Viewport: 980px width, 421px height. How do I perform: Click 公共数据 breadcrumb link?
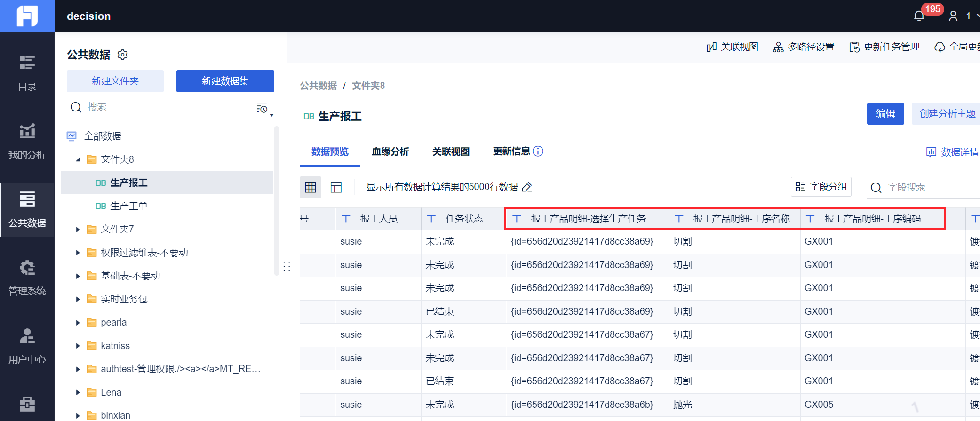(x=319, y=86)
